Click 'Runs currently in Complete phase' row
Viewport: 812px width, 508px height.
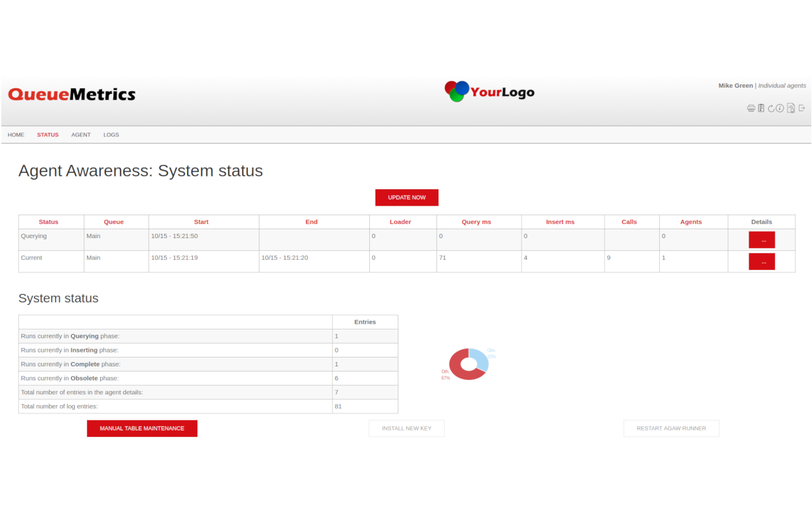[208, 364]
